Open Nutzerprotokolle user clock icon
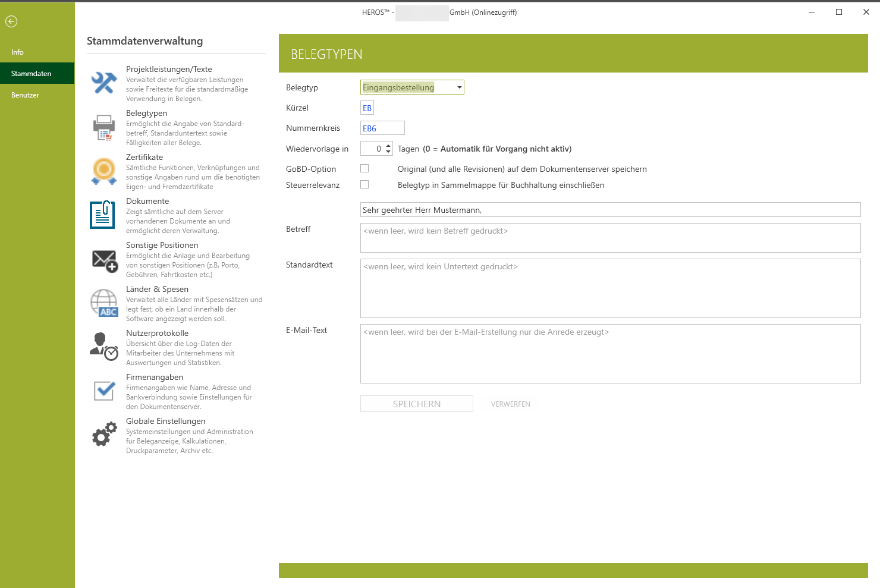880x588 pixels. (104, 347)
